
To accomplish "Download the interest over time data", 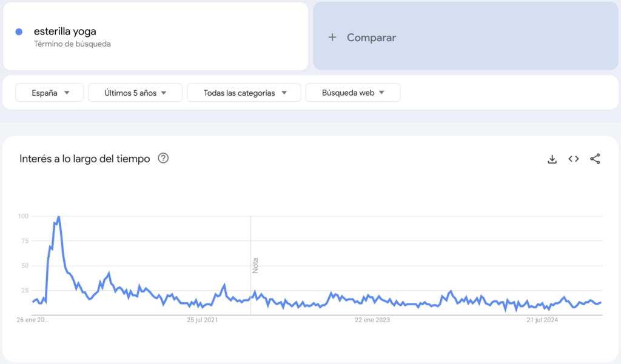I will pos(552,159).
